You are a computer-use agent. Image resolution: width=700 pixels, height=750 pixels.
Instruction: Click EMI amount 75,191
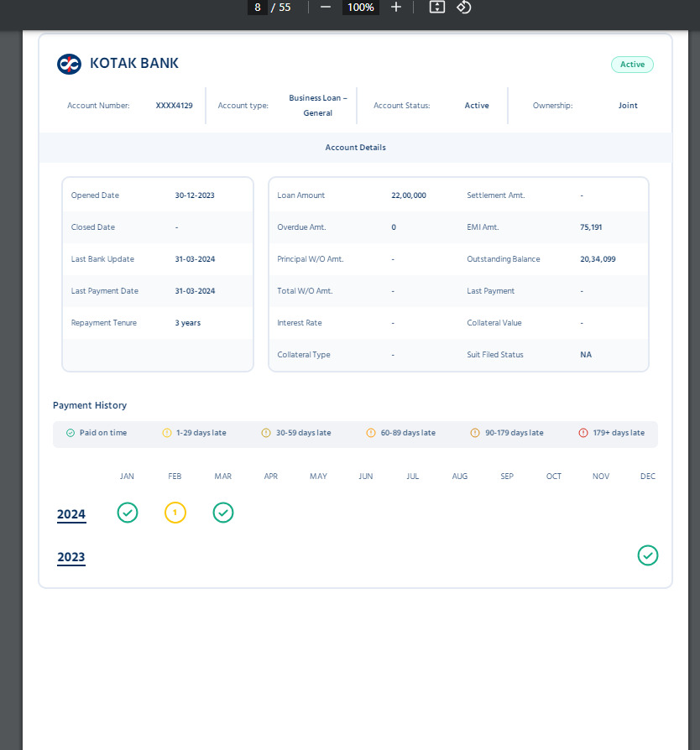click(591, 227)
